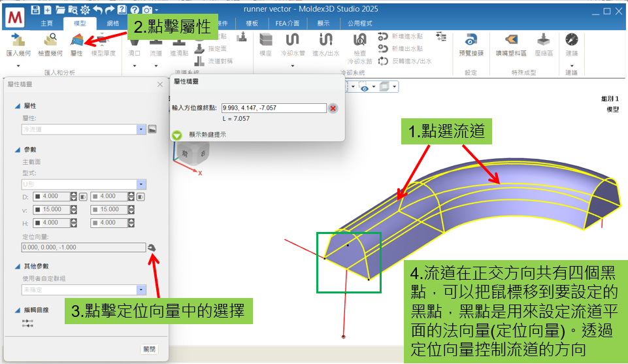Click the 定位向量 vector input field
628x364 pixels.
[x=83, y=247]
